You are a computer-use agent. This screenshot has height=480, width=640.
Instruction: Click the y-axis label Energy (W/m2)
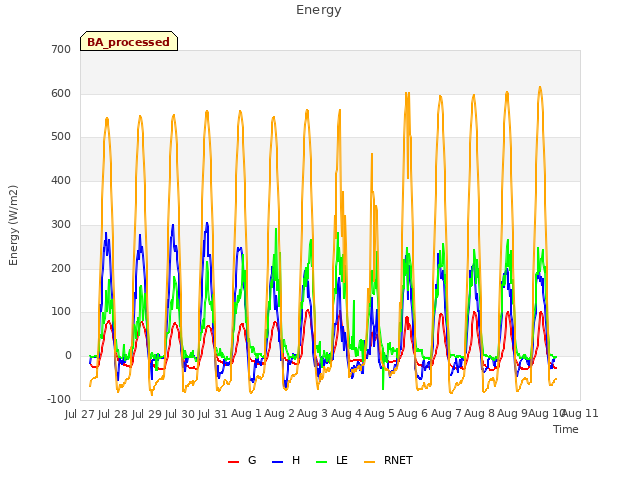coord(13,225)
